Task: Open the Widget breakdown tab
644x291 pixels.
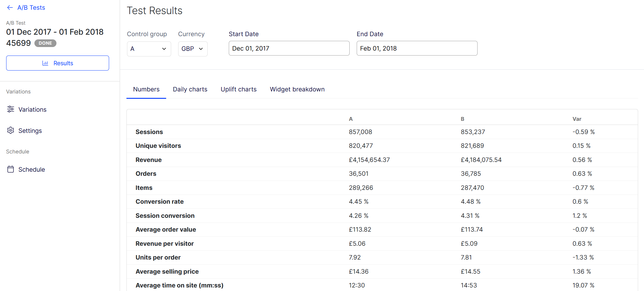Action: (297, 89)
